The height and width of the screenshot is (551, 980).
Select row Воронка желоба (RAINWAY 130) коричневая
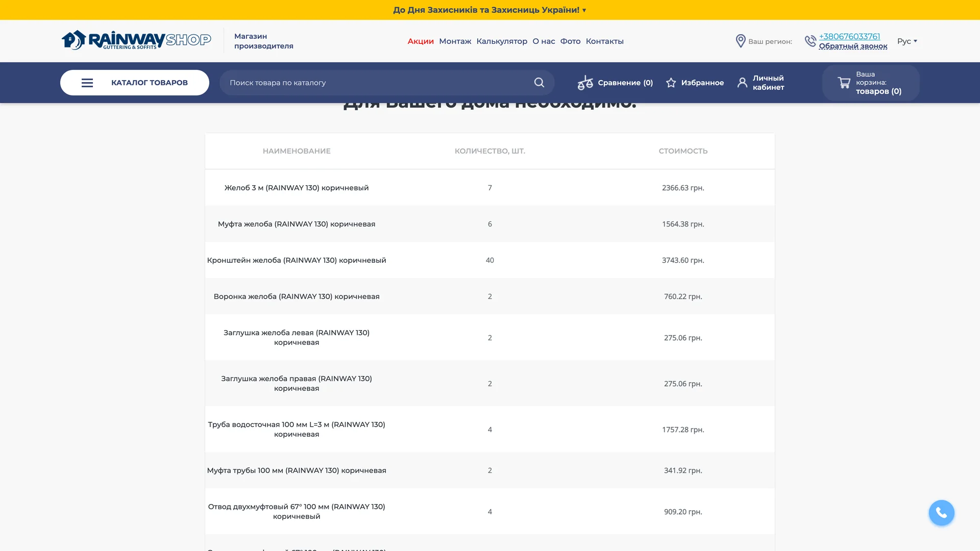pos(489,296)
